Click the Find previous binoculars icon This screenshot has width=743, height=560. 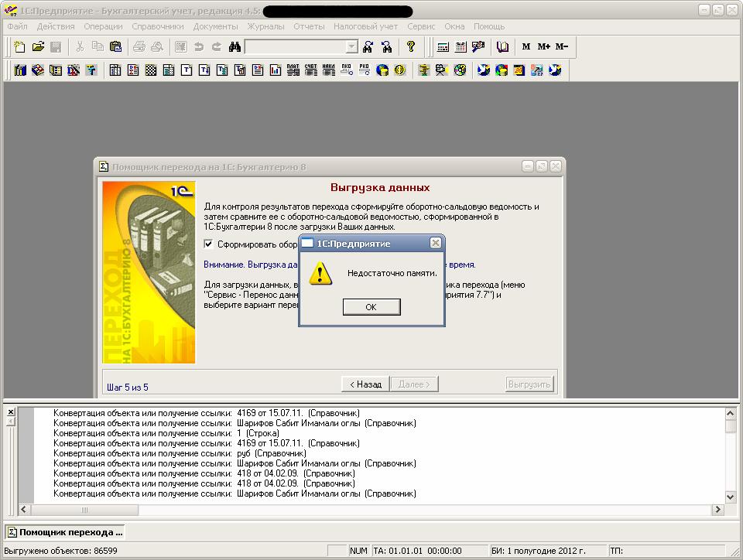click(x=386, y=46)
